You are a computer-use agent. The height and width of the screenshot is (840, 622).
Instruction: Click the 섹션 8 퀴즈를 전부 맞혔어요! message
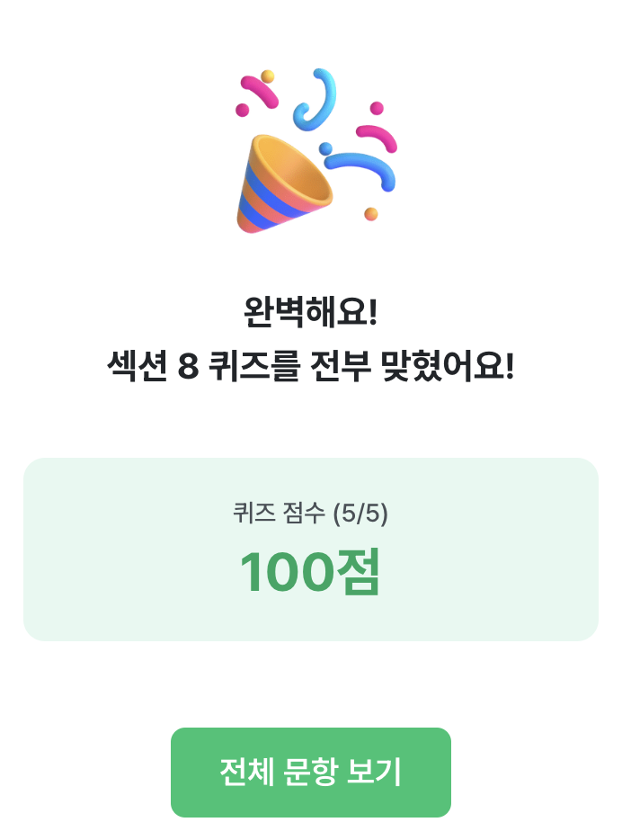(x=310, y=366)
